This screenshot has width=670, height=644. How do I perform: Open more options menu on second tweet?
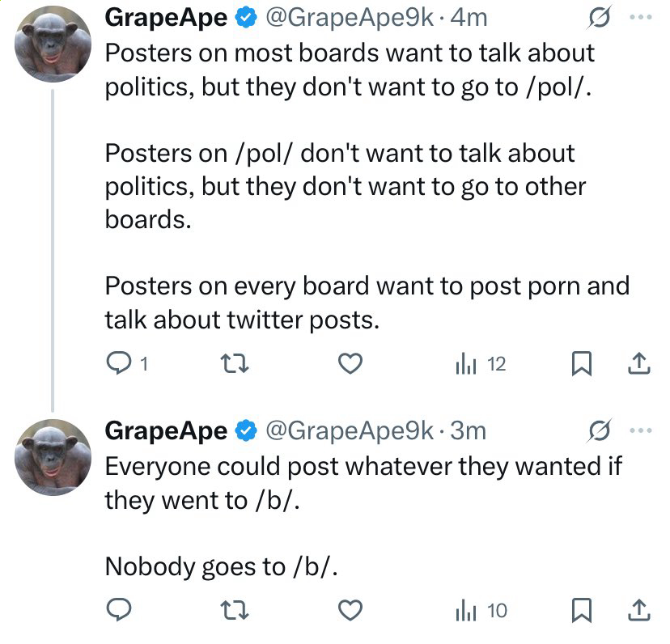pyautogui.click(x=641, y=430)
